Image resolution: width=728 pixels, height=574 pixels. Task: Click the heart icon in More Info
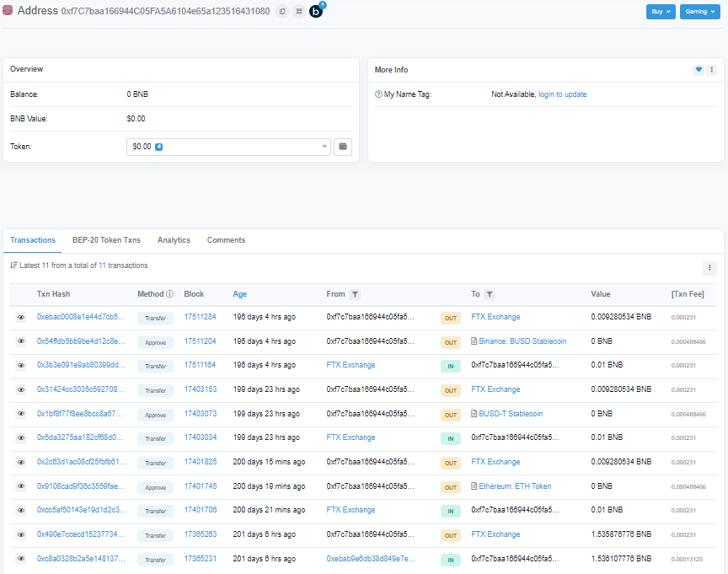699,70
